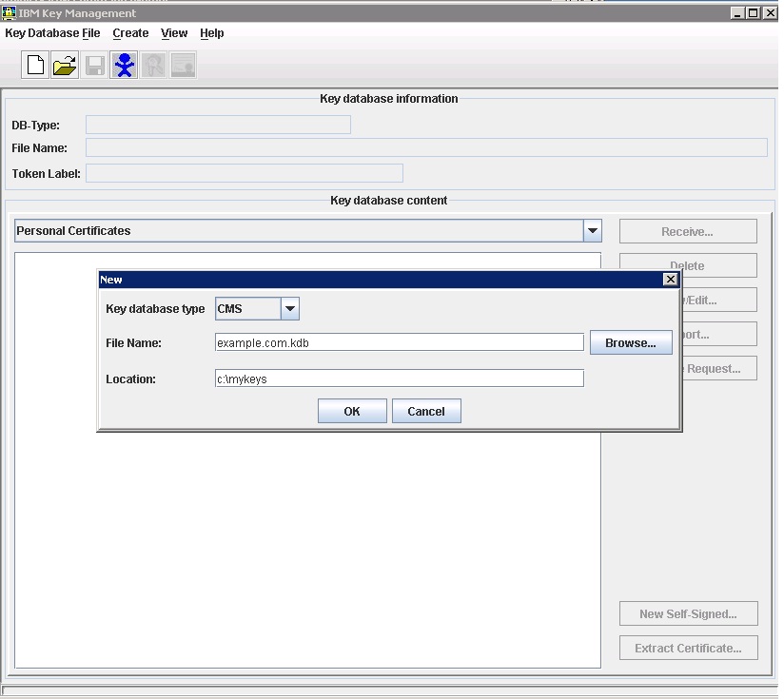Viewport: 784px width, 699px height.
Task: Create a new key database file
Action: point(34,64)
